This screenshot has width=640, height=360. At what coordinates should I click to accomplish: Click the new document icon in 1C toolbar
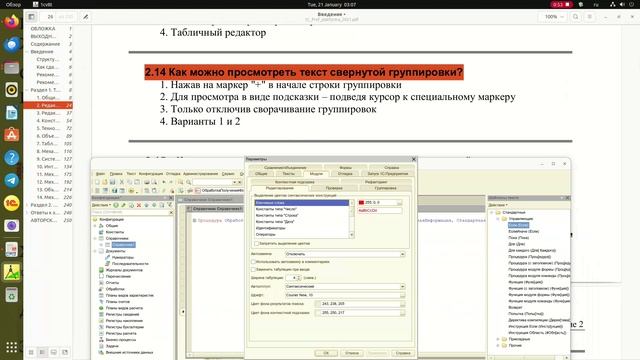(x=97, y=182)
